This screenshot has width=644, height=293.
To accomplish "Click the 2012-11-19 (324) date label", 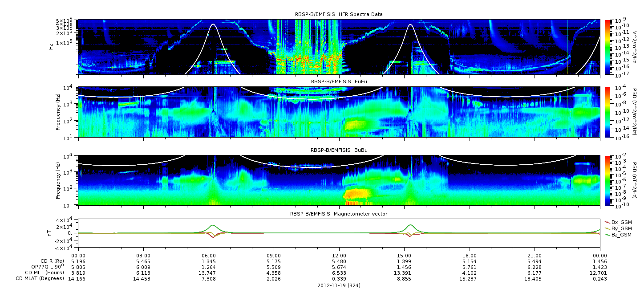I will (x=339, y=285).
